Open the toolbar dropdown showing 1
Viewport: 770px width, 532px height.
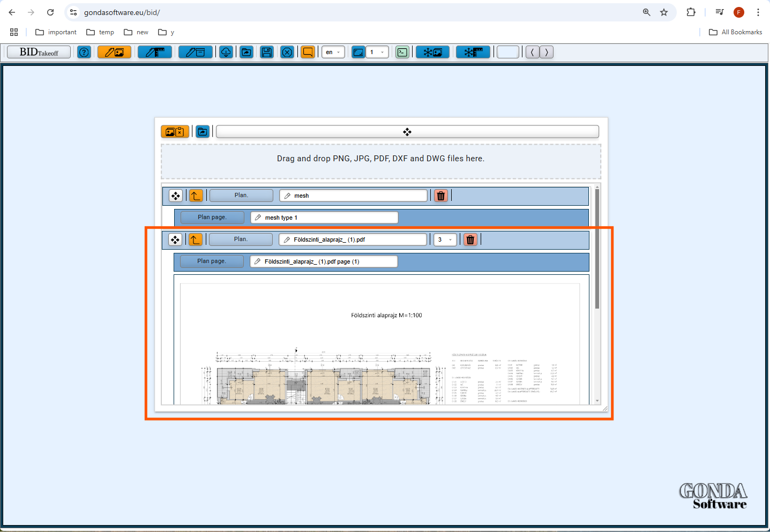point(377,52)
